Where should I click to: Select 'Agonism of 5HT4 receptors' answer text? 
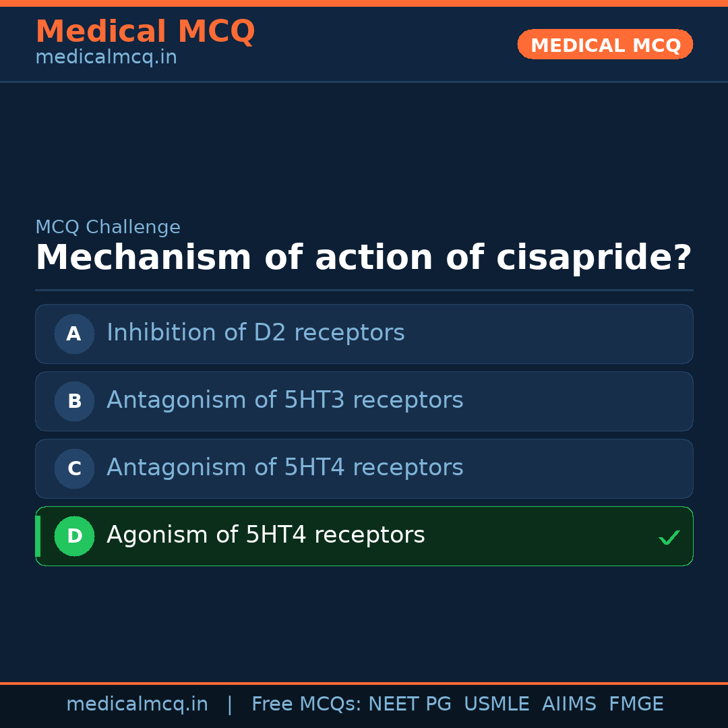click(266, 535)
